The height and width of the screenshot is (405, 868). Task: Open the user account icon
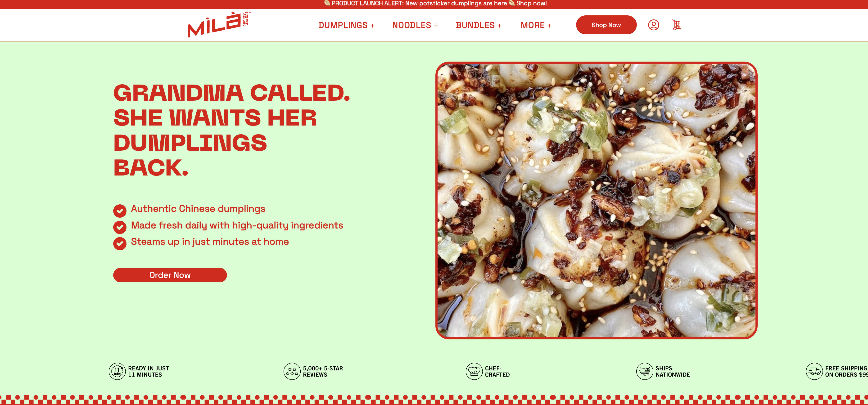(653, 25)
